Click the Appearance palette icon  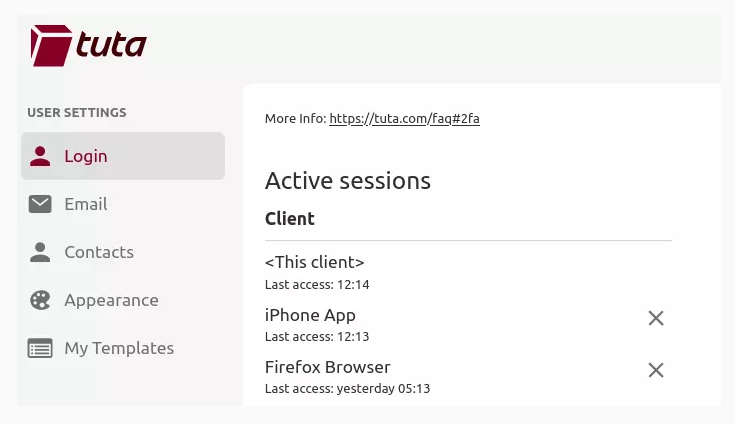coord(40,300)
